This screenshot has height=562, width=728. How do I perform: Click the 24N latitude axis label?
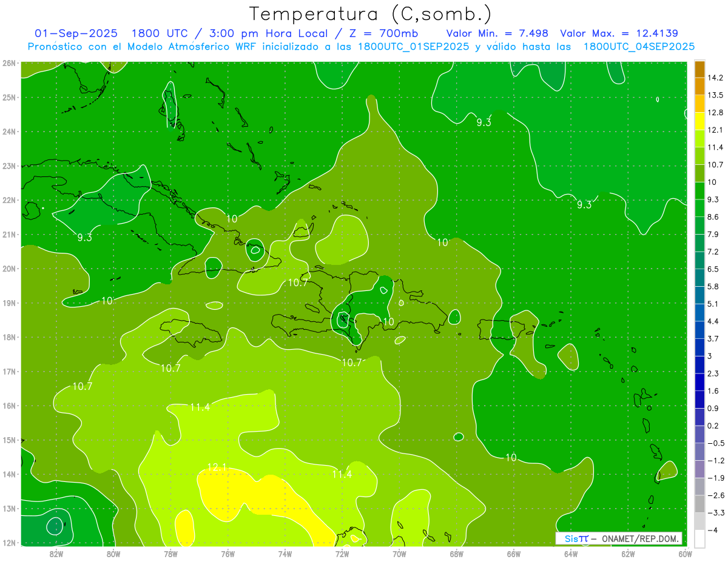[9, 132]
